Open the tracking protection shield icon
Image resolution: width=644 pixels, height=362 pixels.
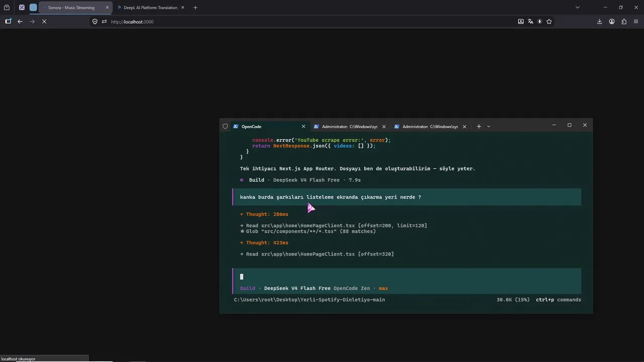[95, 22]
